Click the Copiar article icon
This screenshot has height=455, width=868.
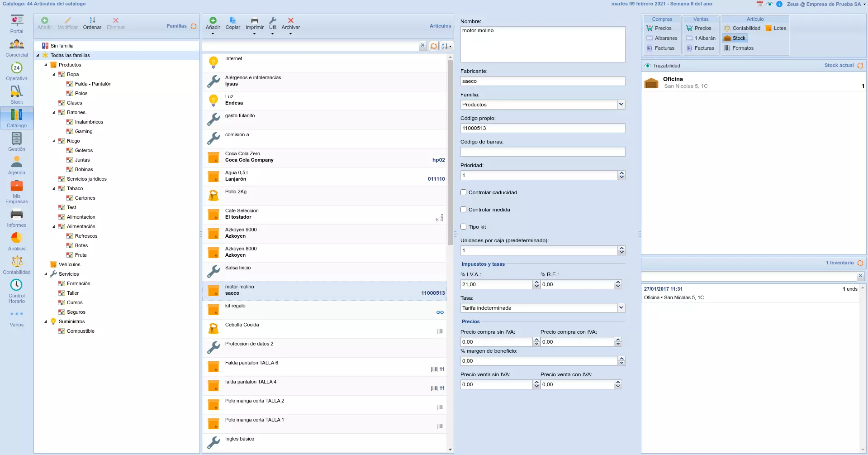[x=232, y=21]
